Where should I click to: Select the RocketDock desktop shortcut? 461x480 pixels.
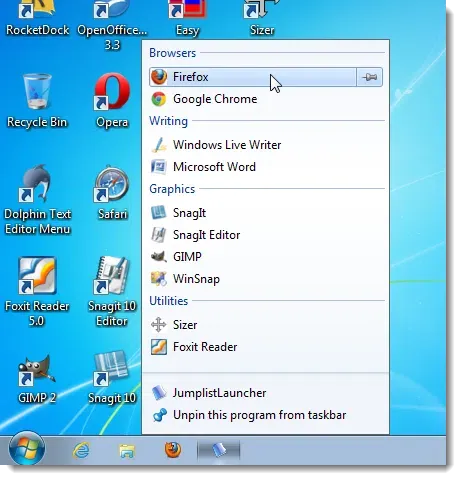(37, 19)
